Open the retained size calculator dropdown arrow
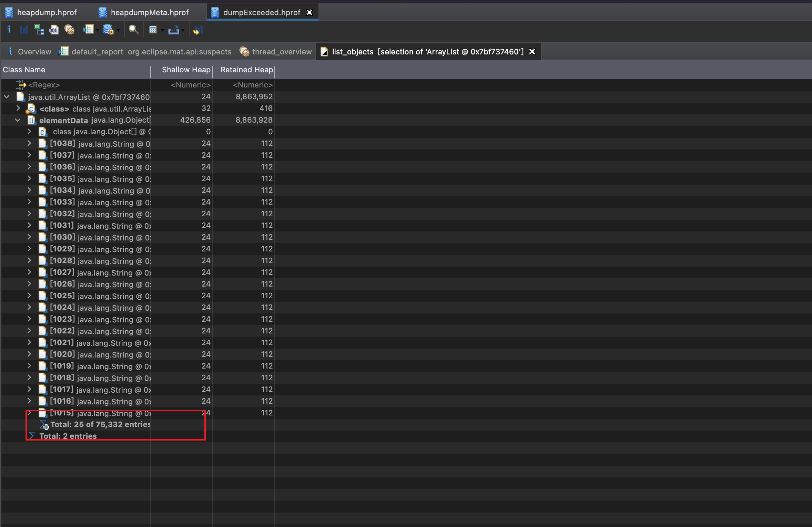812x527 pixels. click(162, 31)
